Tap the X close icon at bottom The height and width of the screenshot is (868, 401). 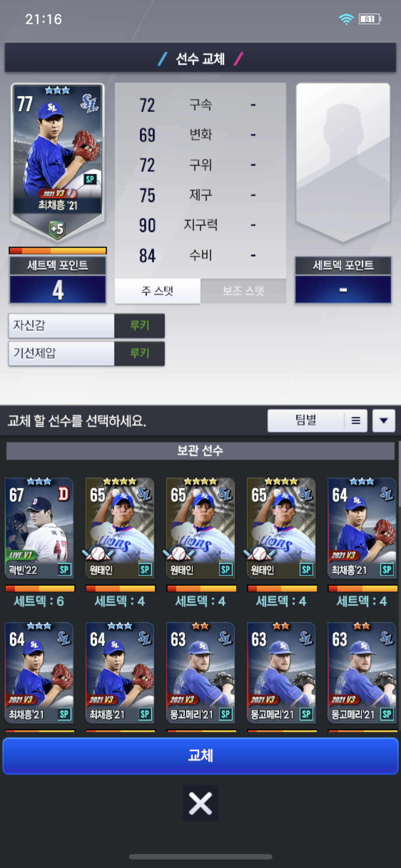[x=200, y=803]
